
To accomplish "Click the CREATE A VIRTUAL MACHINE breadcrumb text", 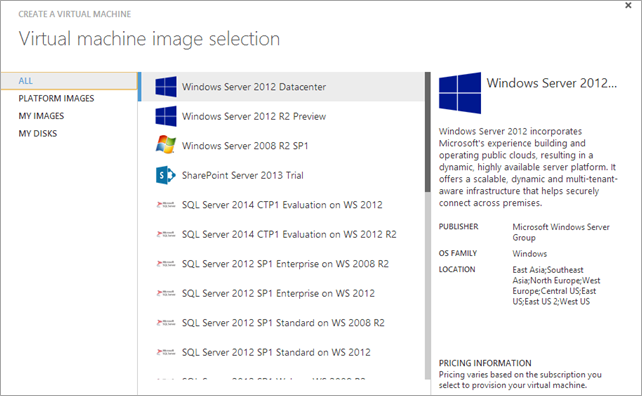I will tap(75, 14).
